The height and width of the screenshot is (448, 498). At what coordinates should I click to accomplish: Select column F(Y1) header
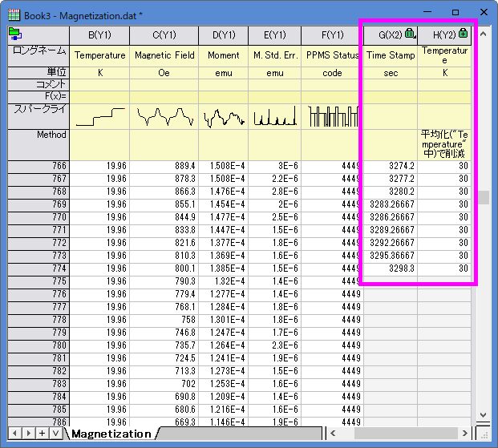pyautogui.click(x=332, y=35)
